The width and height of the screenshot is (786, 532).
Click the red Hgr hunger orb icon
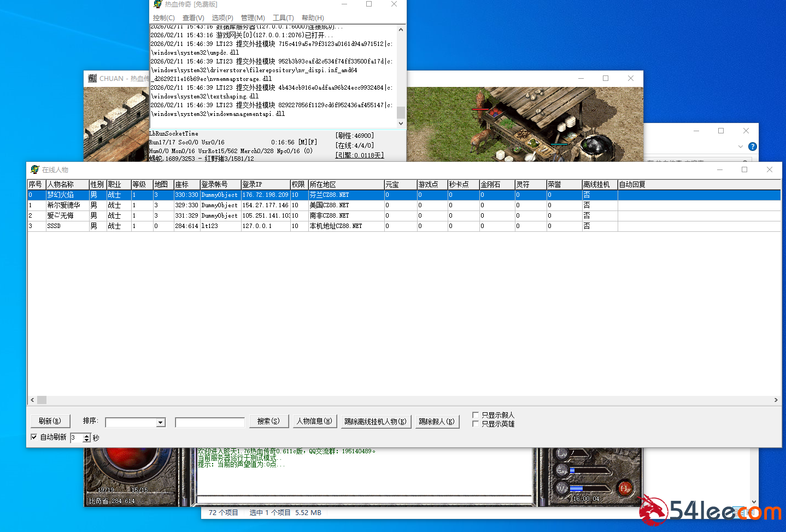click(625, 488)
